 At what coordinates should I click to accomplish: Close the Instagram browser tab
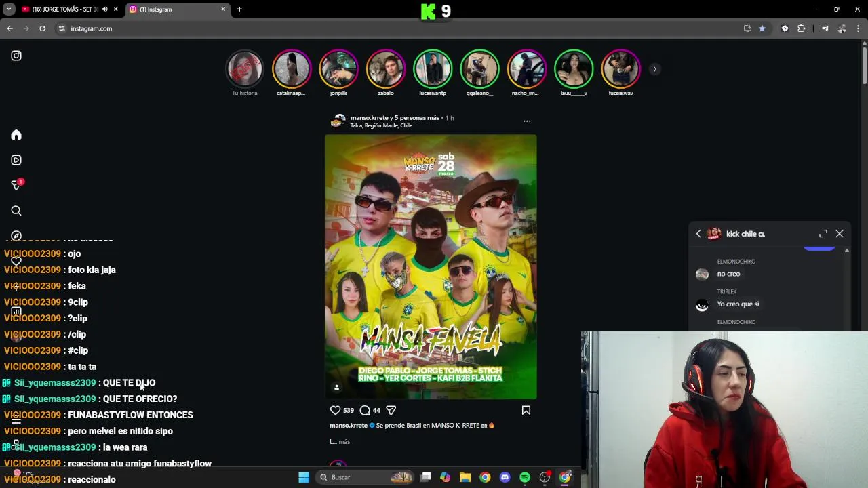point(223,9)
